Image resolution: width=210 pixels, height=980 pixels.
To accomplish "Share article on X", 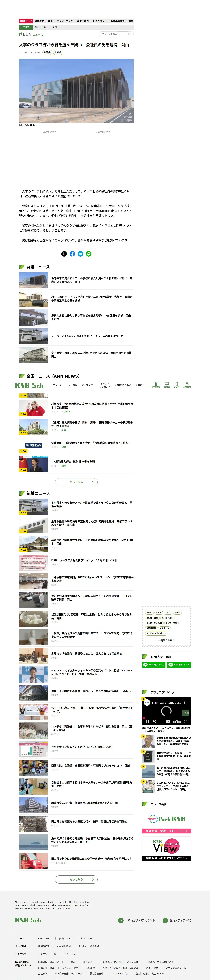I will coord(64,254).
